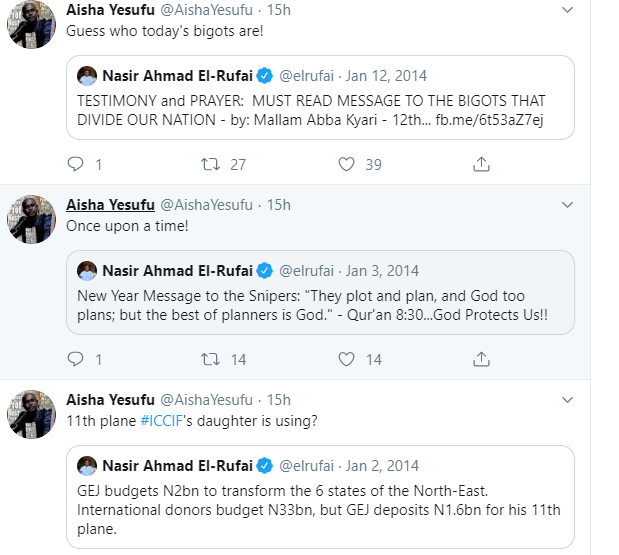Like the tweet with 39 likes
Screen dimensions: 619x555
click(346, 164)
